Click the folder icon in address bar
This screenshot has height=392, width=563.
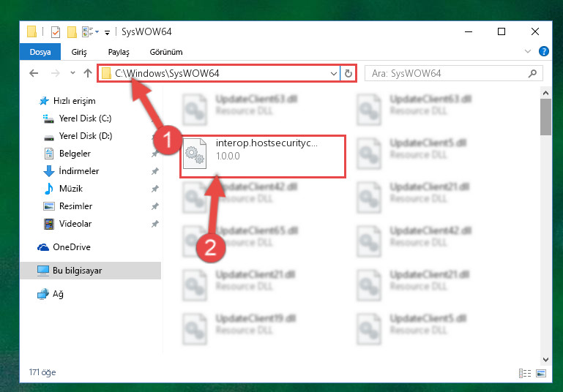(106, 74)
